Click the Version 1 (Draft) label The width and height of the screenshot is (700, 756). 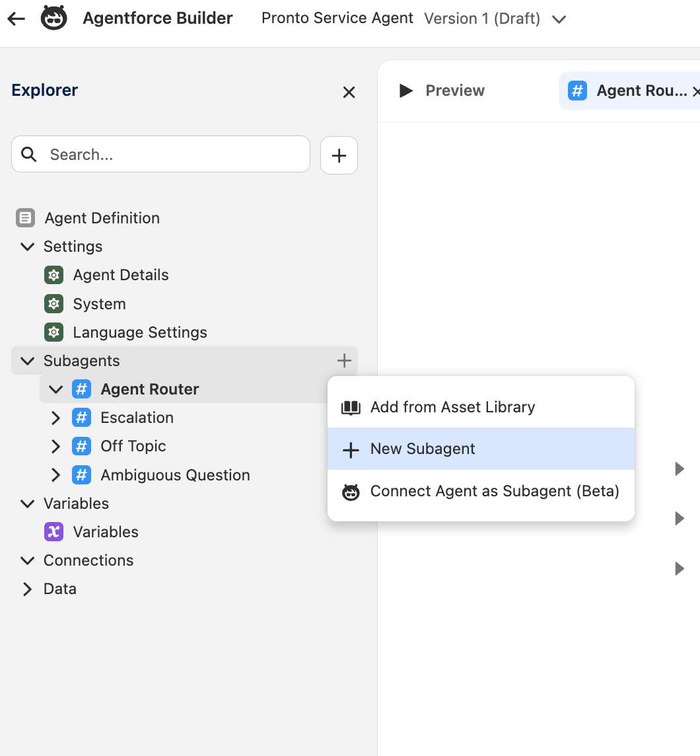(482, 19)
